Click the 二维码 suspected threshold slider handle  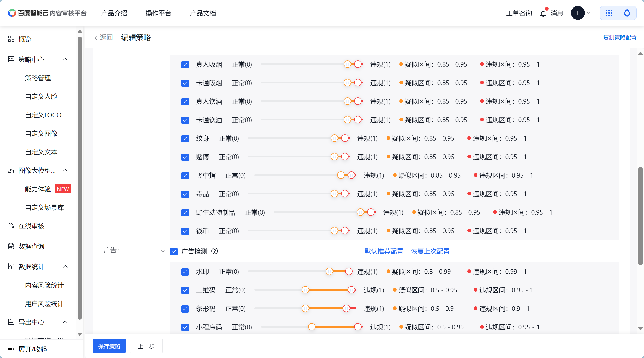coord(305,290)
